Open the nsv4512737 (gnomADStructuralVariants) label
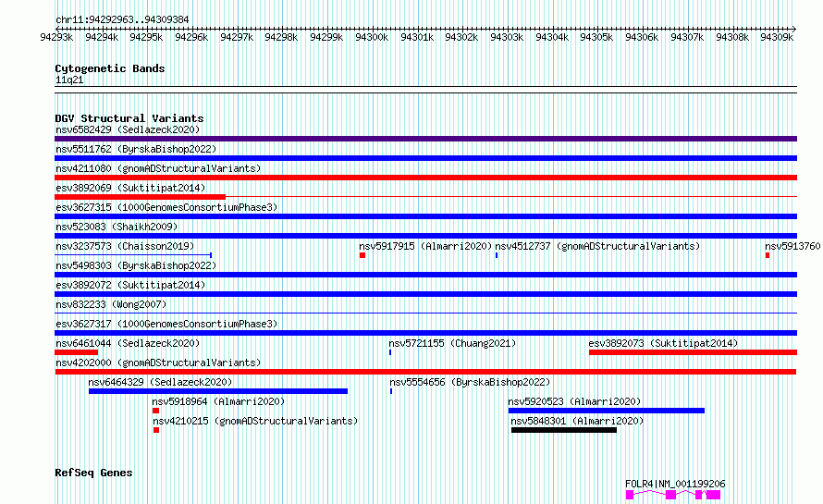 click(597, 246)
